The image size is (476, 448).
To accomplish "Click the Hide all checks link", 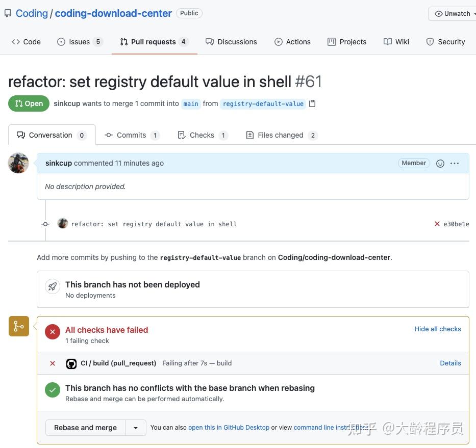I will tap(437, 329).
